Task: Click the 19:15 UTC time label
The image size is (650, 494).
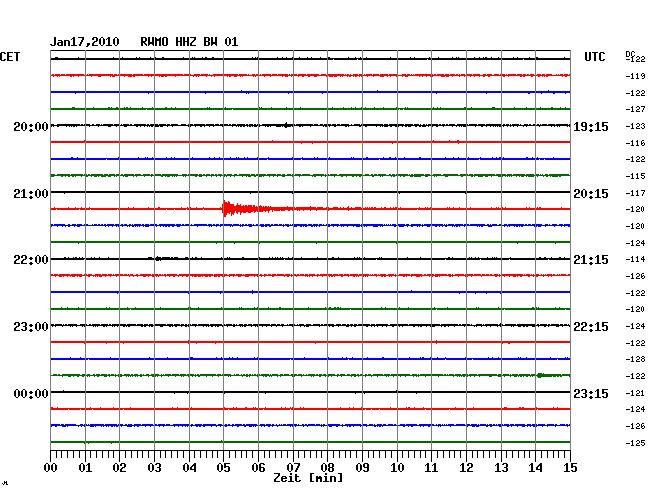Action: (x=591, y=126)
